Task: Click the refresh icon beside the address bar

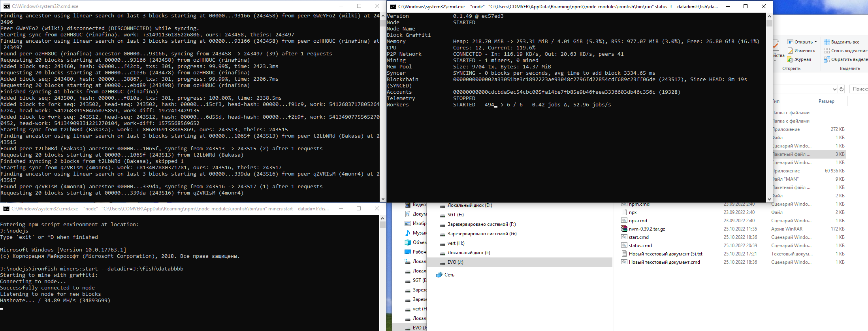Action: click(842, 89)
